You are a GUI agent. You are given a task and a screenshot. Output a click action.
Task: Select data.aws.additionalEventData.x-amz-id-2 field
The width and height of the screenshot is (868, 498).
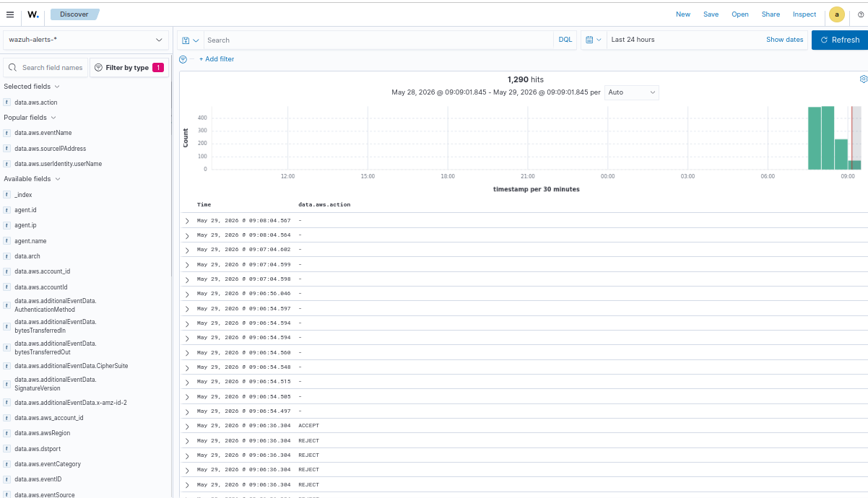[70, 403]
